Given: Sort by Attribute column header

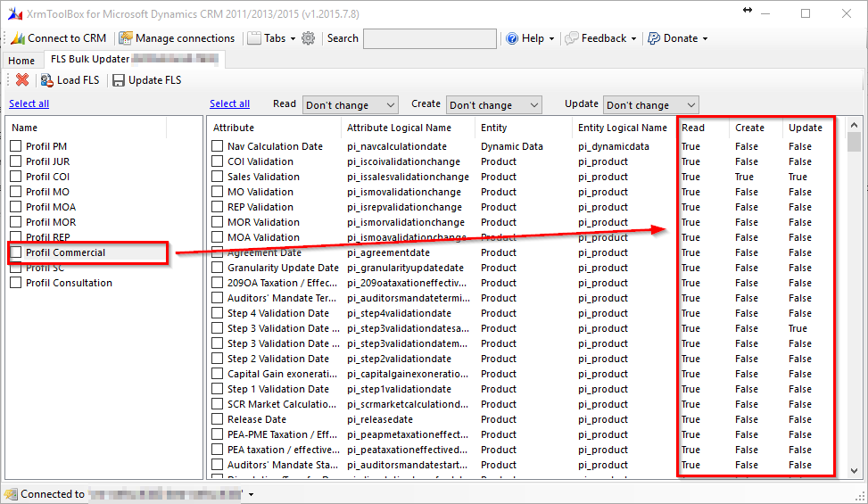Looking at the screenshot, I should [x=275, y=128].
